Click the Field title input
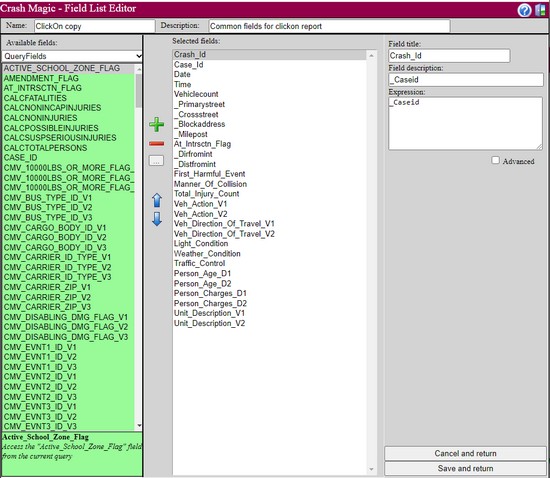 click(x=449, y=56)
